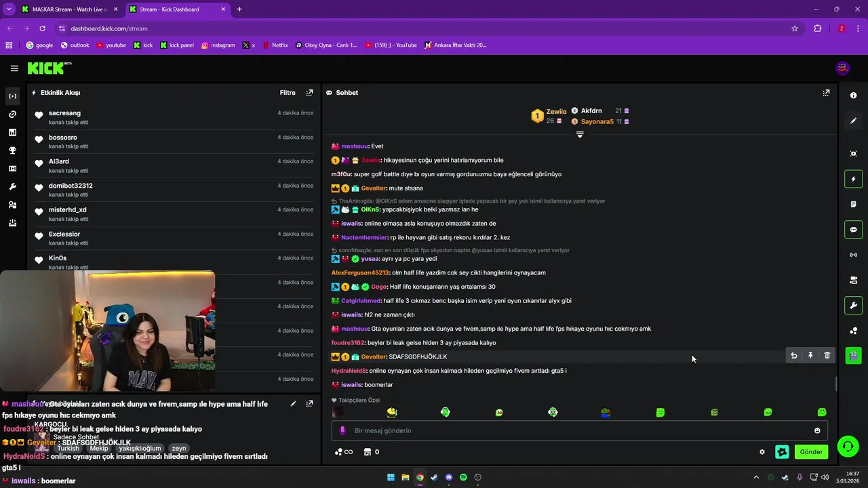Open the instagram bookmark
868x488 pixels.
tap(218, 45)
